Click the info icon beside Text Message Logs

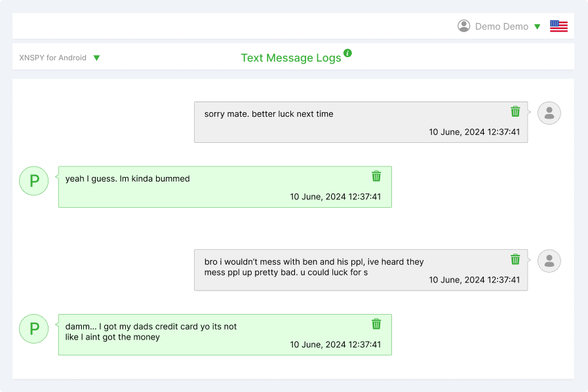pyautogui.click(x=347, y=53)
